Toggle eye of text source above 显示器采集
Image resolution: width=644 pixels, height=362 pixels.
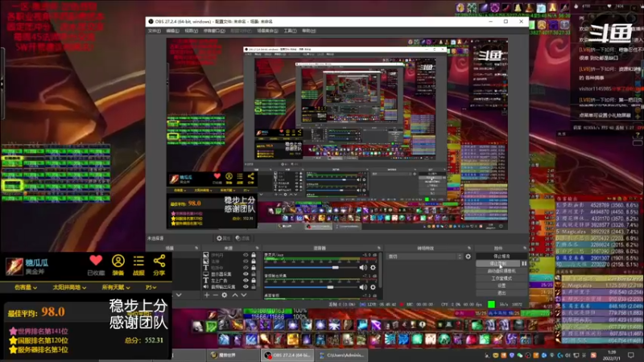246,268
